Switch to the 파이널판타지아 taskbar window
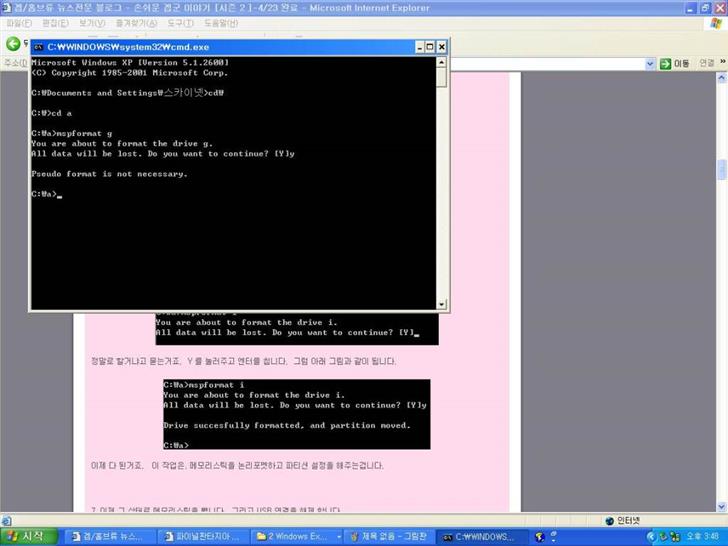The height and width of the screenshot is (546, 728). tap(203, 537)
